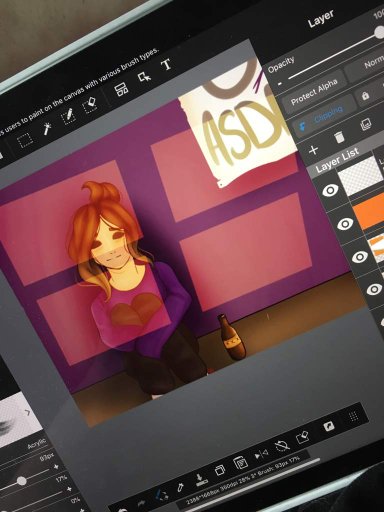Hide the solid orange layer
Screen dimensions: 384x512
[345, 224]
